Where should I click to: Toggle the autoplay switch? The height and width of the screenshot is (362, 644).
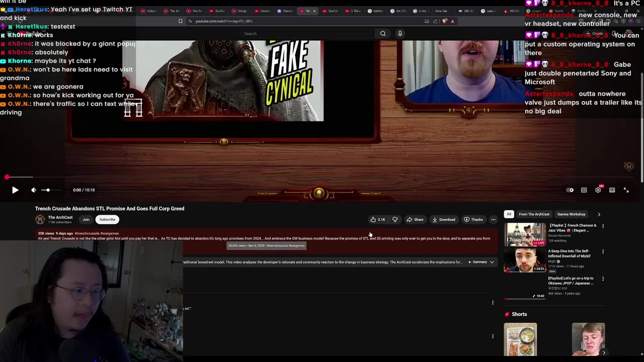coord(570,190)
